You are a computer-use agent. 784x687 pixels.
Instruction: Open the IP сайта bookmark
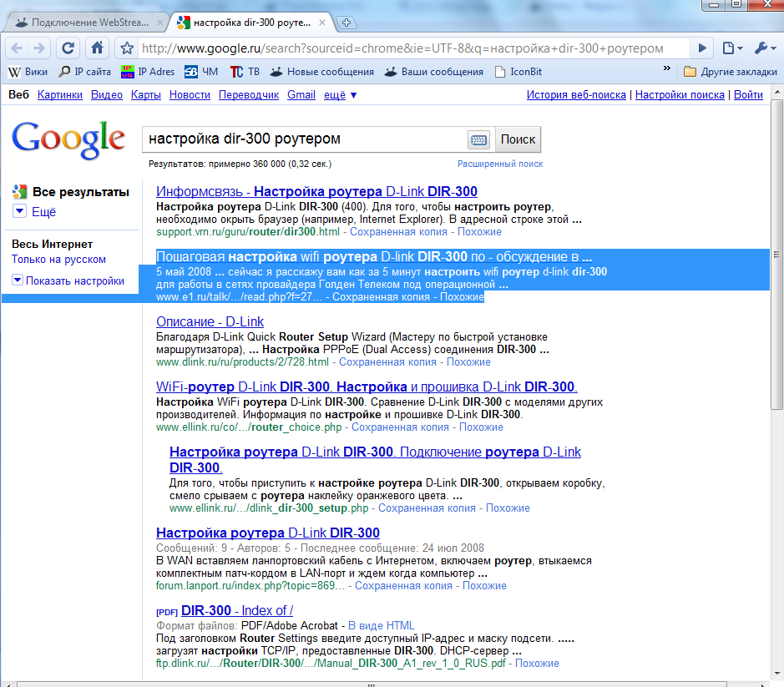coord(84,72)
